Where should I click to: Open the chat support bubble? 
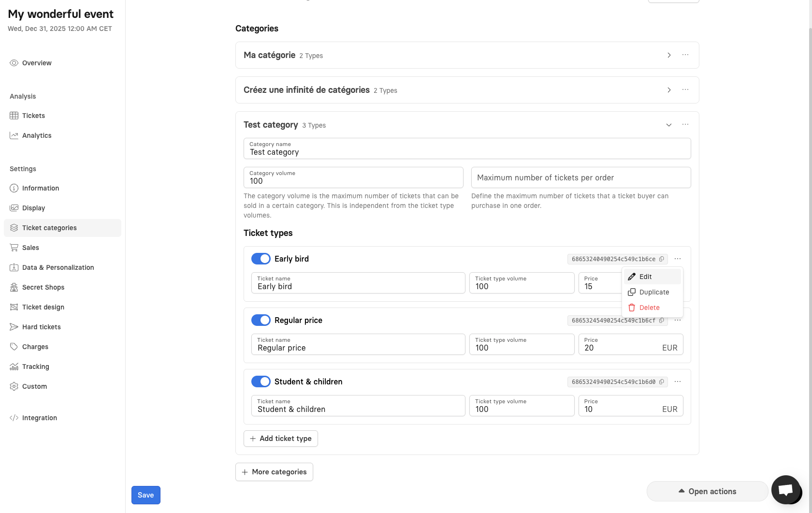point(786,490)
